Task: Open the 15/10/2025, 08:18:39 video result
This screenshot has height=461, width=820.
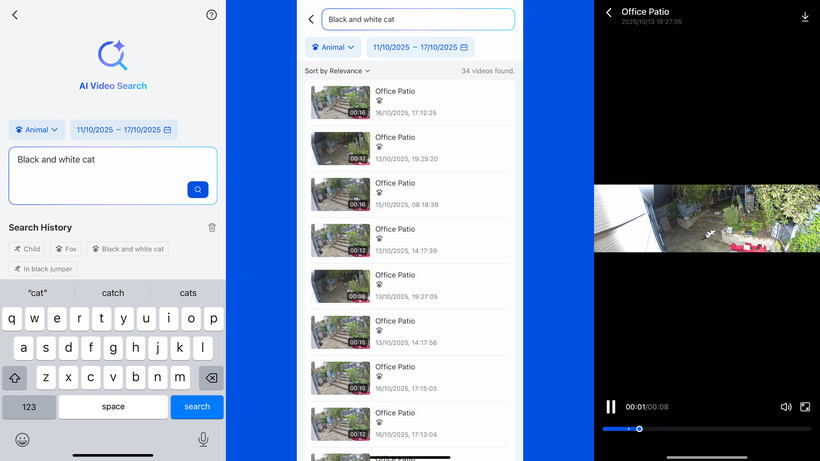Action: pyautogui.click(x=410, y=194)
